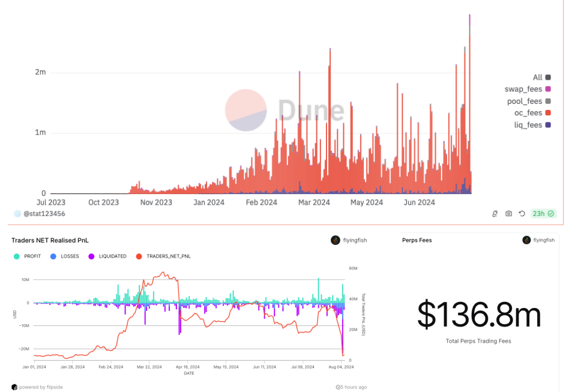Click the Total Traders PnL axis title
The width and height of the screenshot is (566, 392).
[364, 315]
